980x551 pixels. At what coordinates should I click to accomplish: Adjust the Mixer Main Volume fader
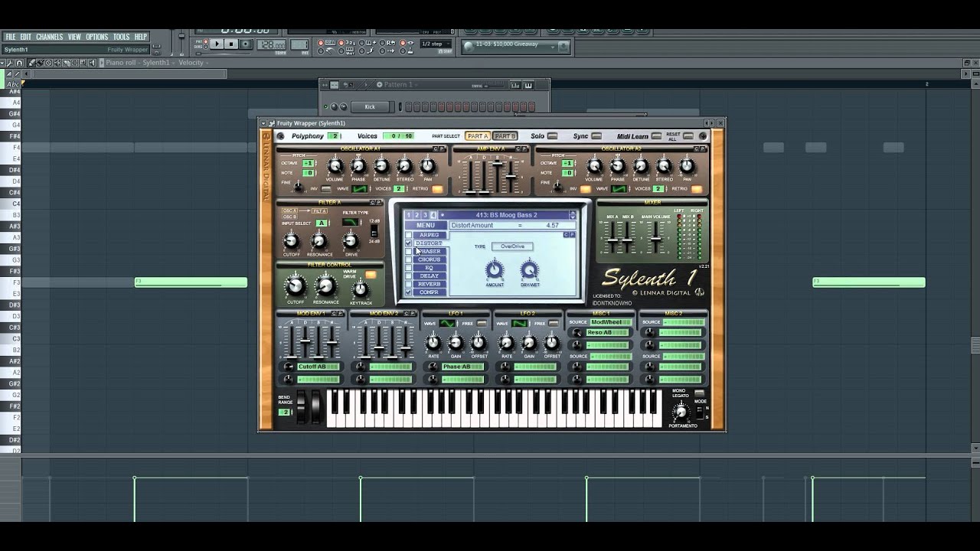click(656, 237)
